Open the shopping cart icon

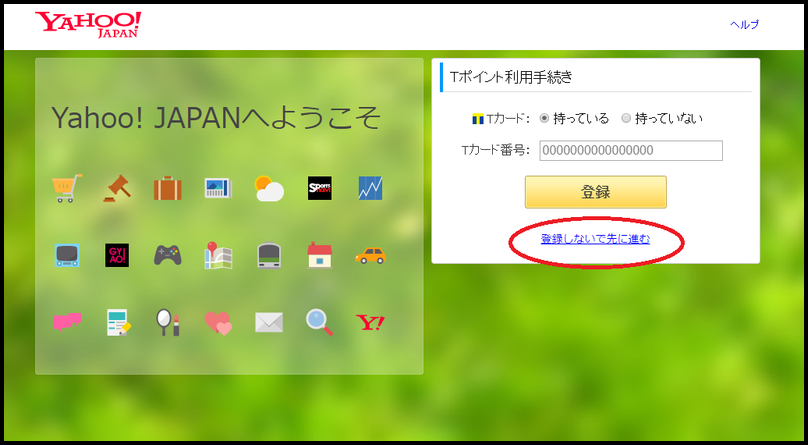(67, 188)
